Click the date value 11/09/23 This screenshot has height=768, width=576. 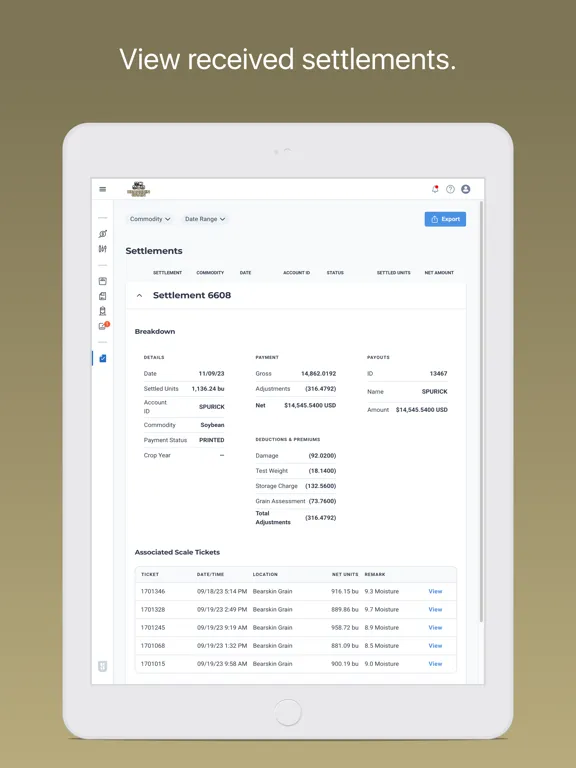click(211, 374)
